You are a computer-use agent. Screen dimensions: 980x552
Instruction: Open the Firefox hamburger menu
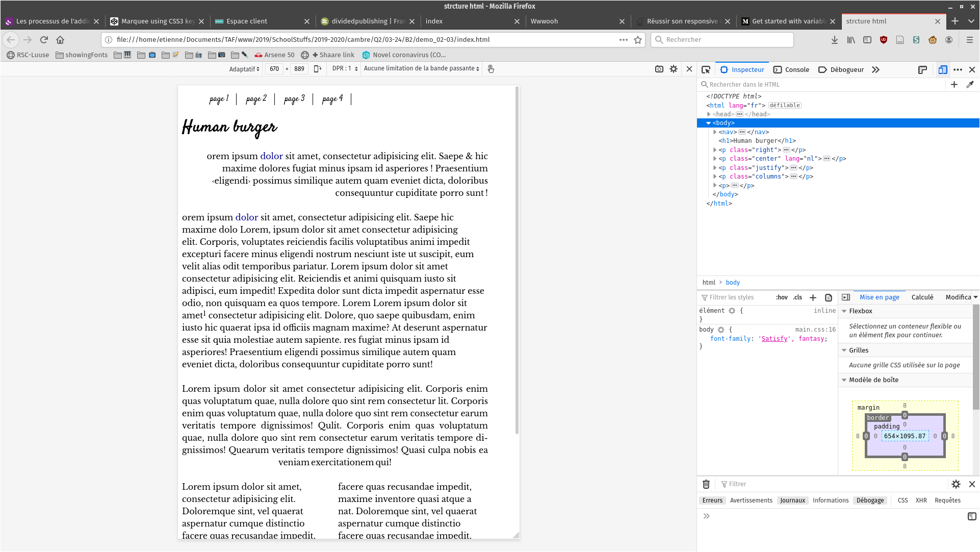click(x=970, y=40)
